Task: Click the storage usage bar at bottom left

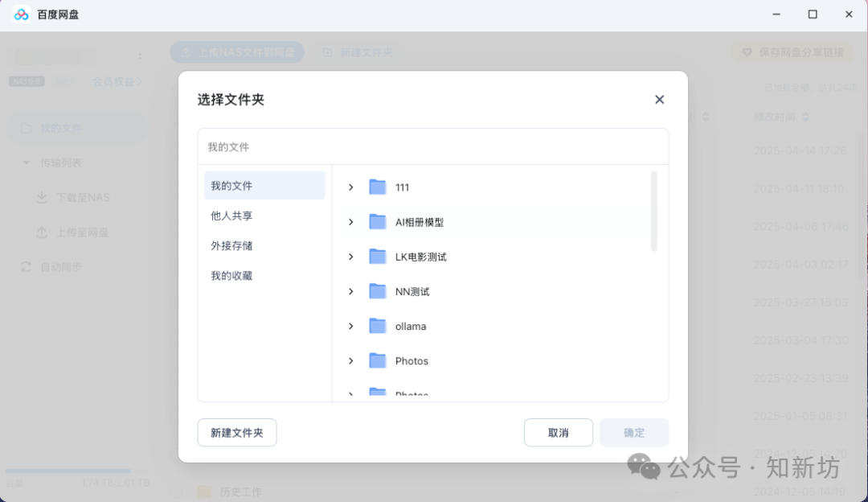Action: click(68, 472)
